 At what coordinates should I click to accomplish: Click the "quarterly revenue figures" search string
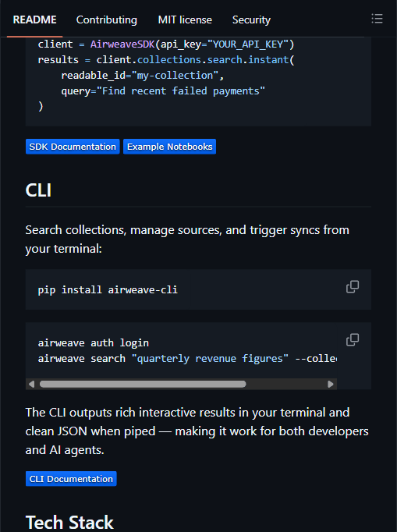point(210,358)
